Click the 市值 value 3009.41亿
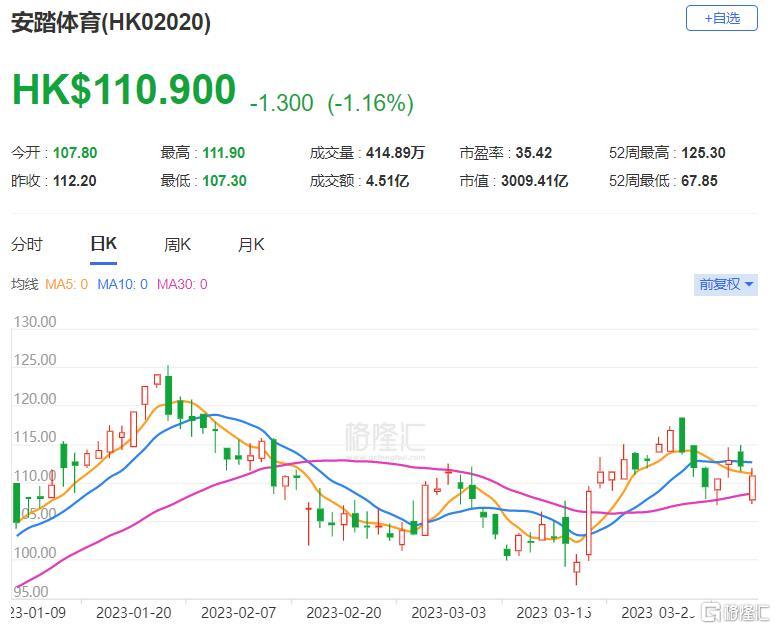This screenshot has height=629, width=776. tap(534, 181)
